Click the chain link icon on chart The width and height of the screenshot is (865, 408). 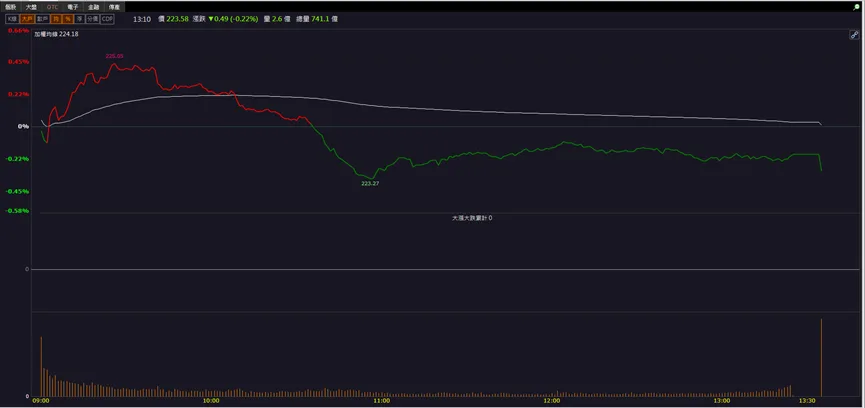[854, 35]
